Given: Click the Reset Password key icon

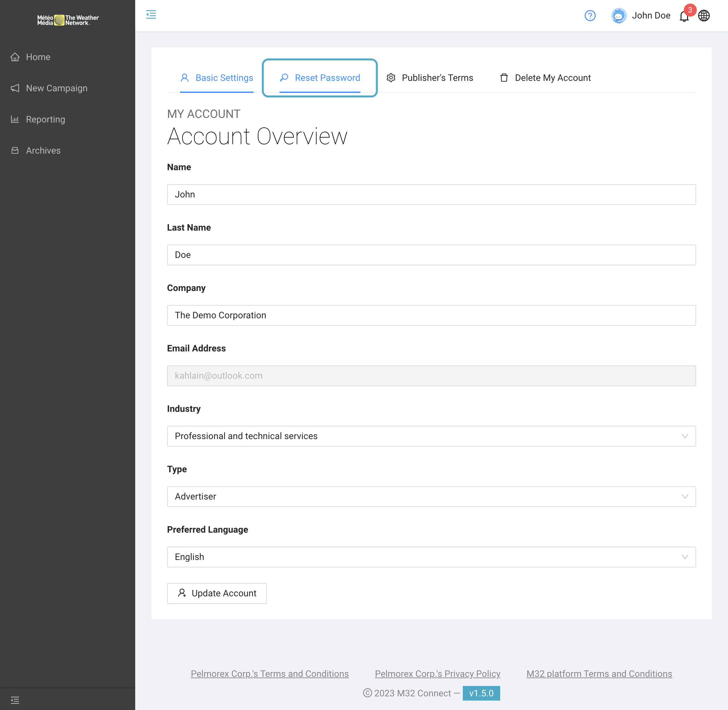Looking at the screenshot, I should 284,78.
